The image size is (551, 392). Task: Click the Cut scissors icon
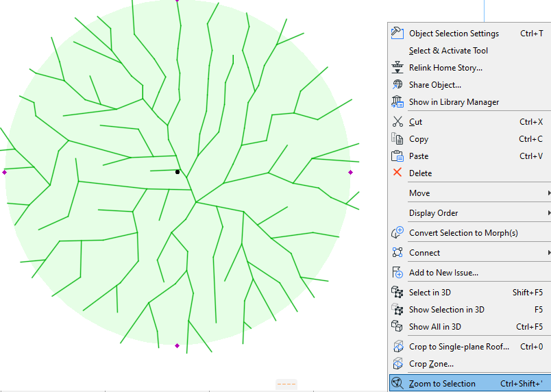click(x=397, y=122)
